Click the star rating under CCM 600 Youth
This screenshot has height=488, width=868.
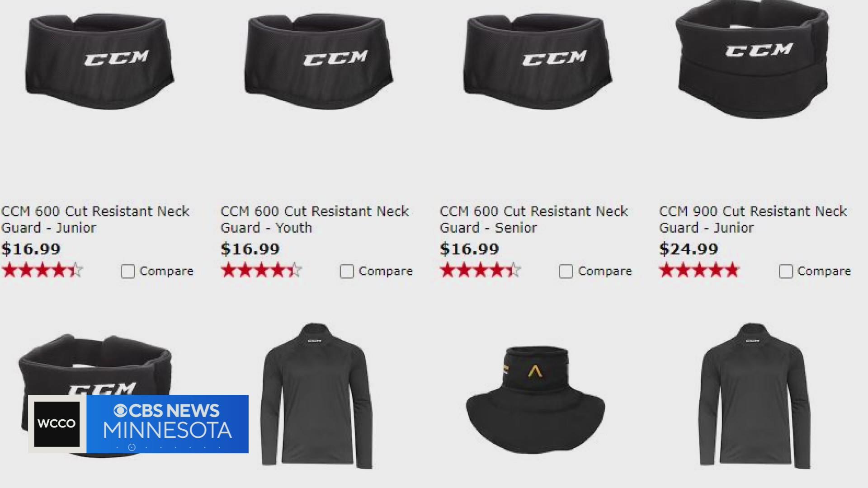(261, 271)
